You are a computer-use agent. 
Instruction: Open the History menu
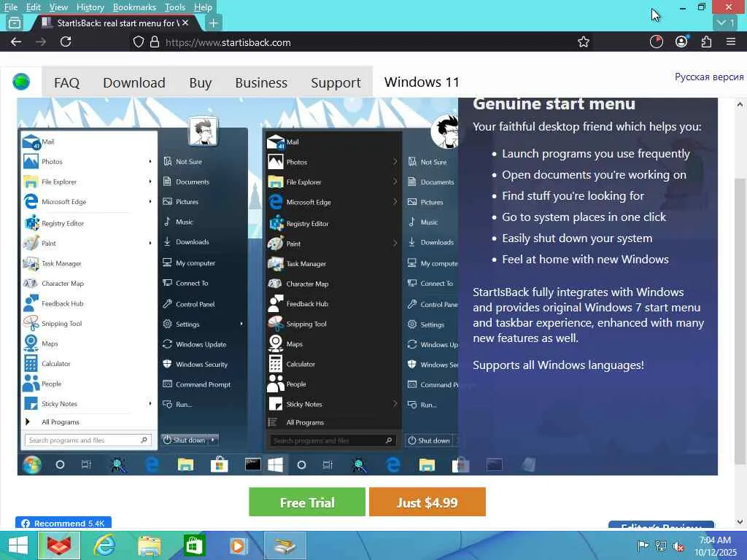(90, 7)
